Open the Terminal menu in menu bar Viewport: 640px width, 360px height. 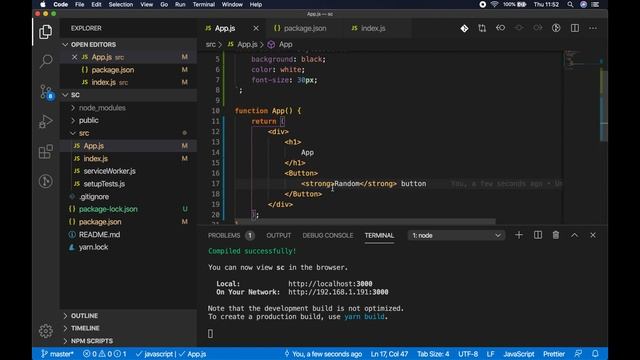tap(204, 4)
